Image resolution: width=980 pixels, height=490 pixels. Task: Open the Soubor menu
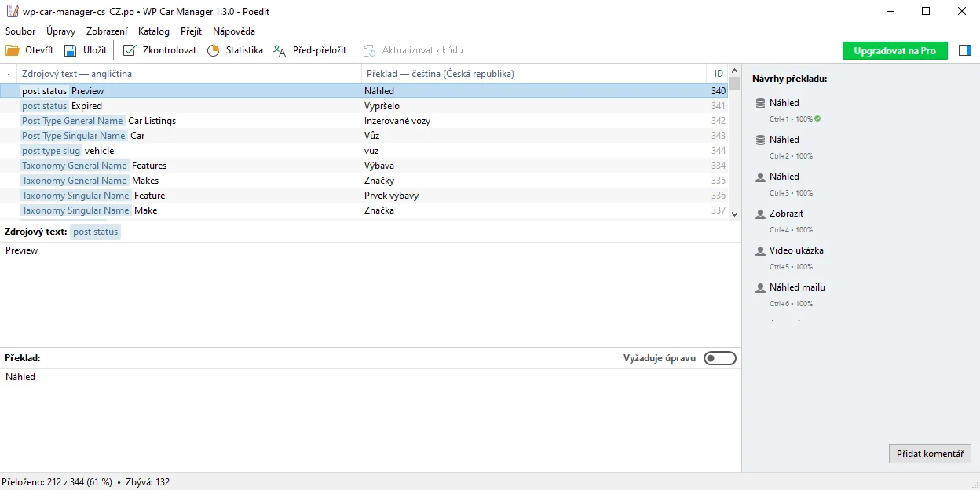coord(20,31)
